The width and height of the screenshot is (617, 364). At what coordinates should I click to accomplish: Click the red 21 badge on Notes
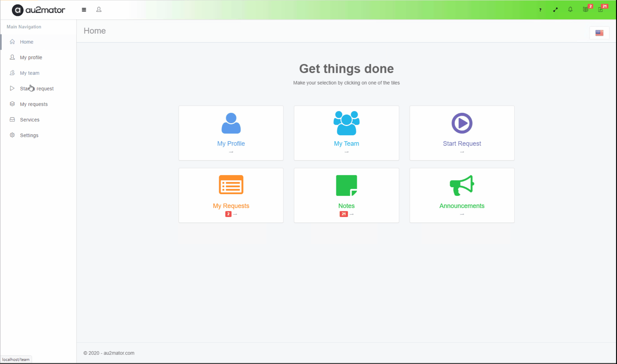pos(343,214)
